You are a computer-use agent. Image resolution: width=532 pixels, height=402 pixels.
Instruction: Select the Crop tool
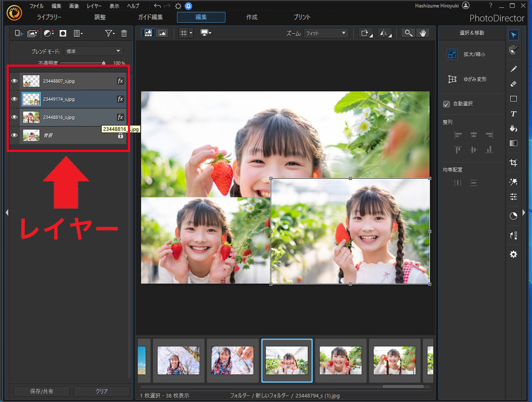point(513,163)
